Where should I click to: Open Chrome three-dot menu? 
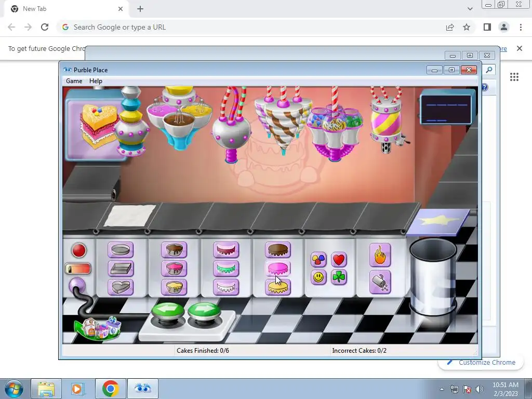click(521, 27)
